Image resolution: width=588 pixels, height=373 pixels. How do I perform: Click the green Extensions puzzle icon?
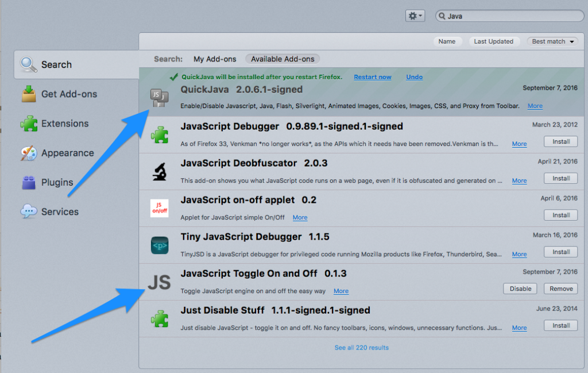pyautogui.click(x=29, y=124)
